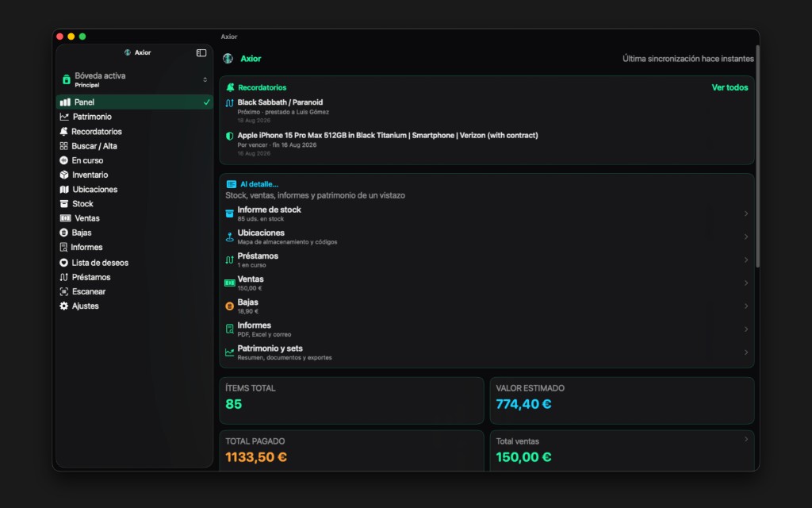The image size is (812, 508).
Task: Expand the Préstamos detail row chevron
Action: coord(746,260)
